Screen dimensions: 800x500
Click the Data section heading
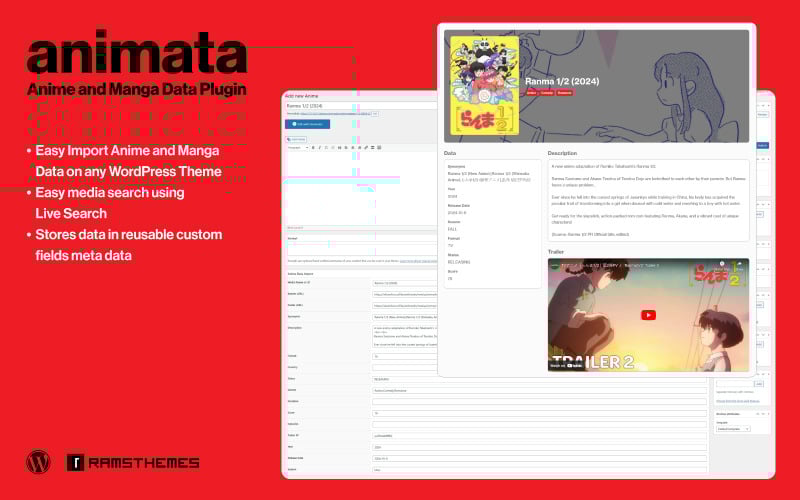point(450,153)
